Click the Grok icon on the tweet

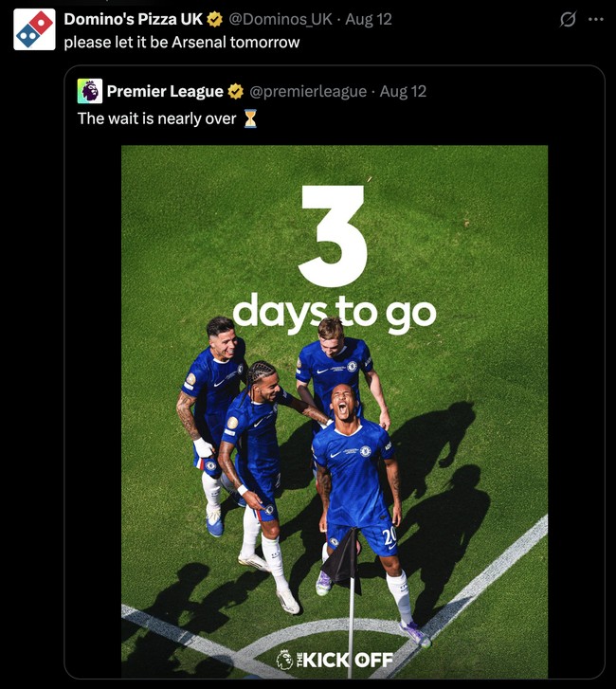click(x=568, y=19)
